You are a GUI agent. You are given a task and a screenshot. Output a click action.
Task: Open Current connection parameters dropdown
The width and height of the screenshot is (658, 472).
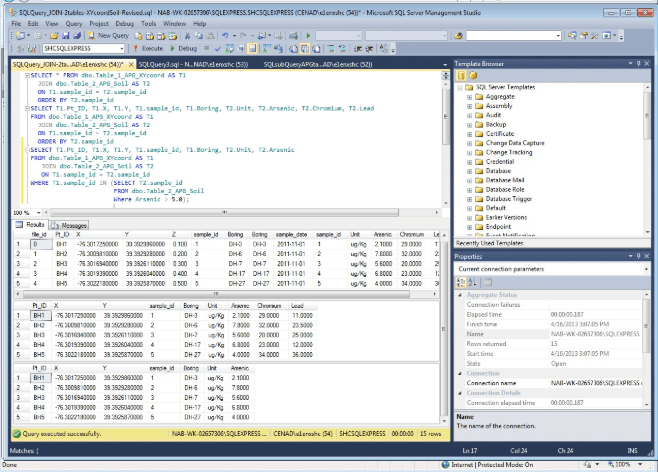coord(644,269)
